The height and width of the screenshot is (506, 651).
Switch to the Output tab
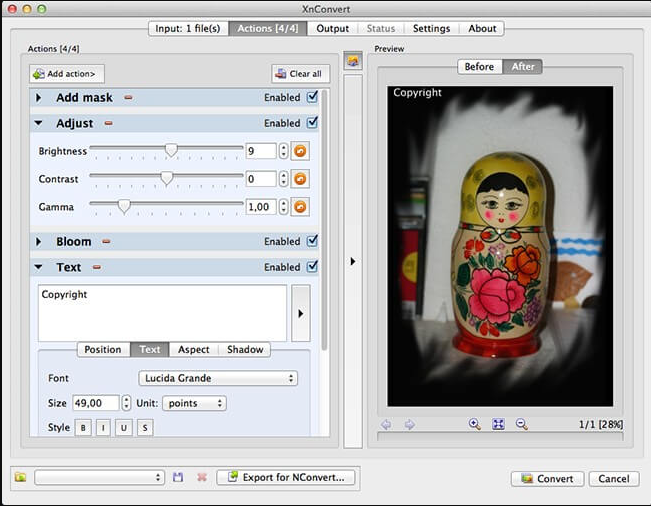[332, 28]
